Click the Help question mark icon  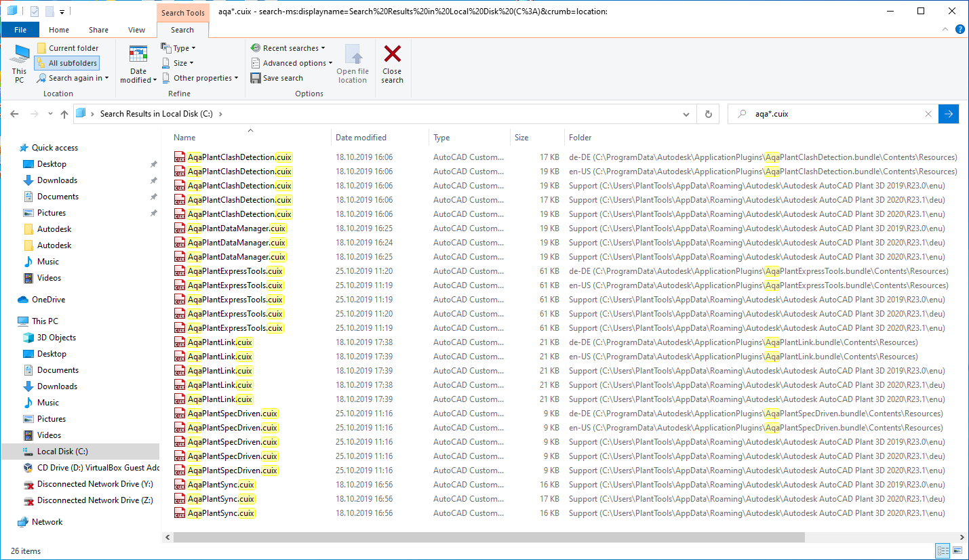coord(960,30)
